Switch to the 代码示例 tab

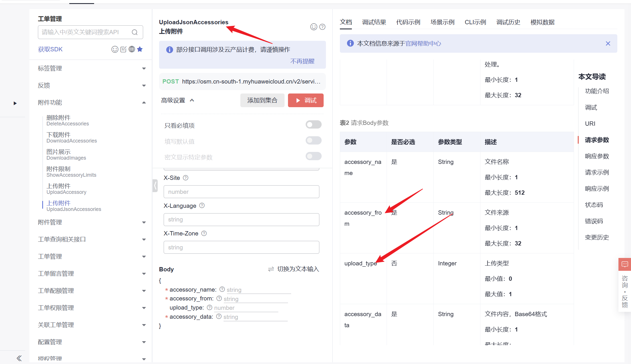tap(408, 22)
